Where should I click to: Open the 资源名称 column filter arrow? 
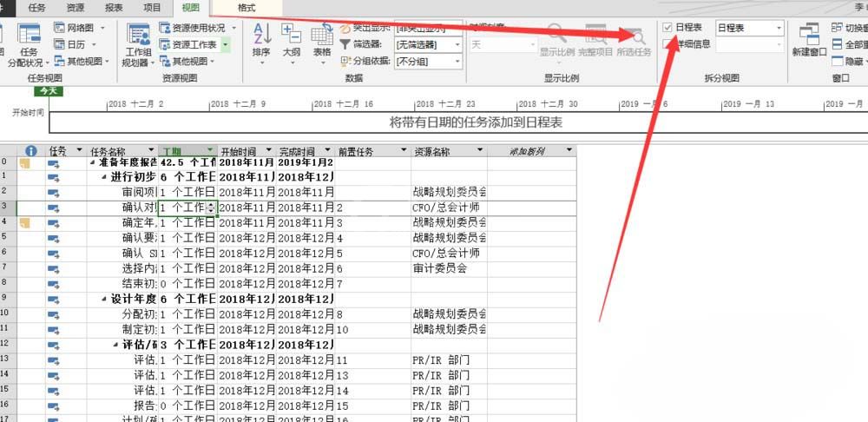click(479, 150)
